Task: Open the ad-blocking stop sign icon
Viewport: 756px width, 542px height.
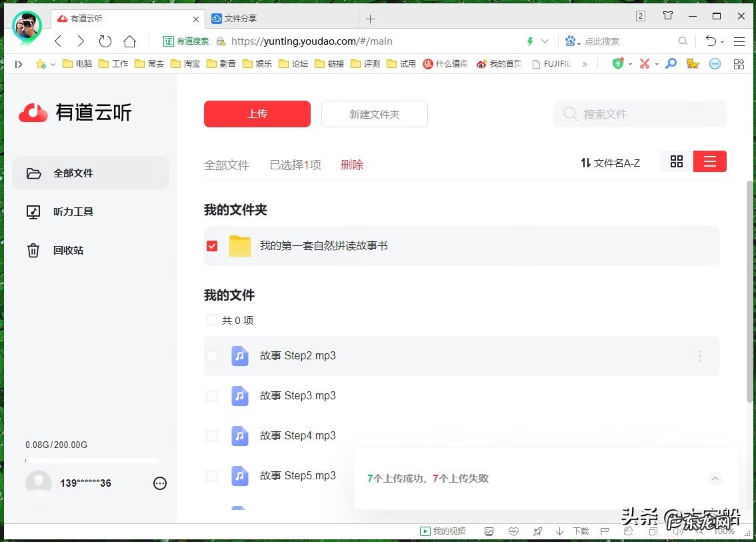Action: pos(714,63)
